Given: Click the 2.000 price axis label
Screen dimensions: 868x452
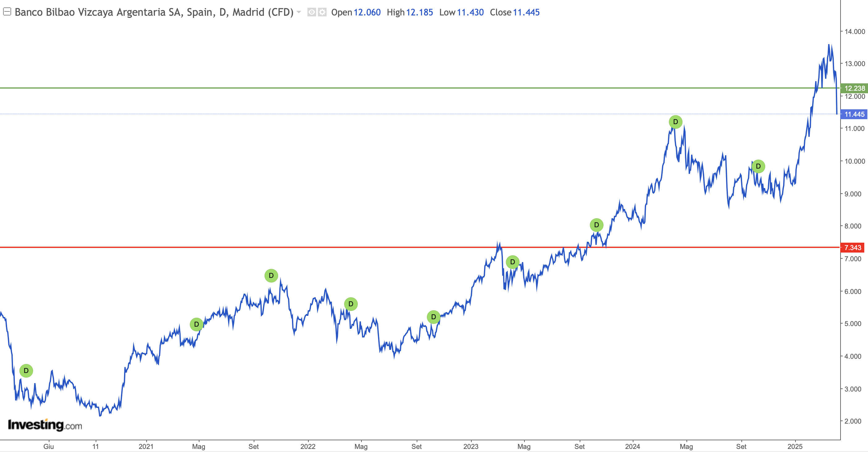Looking at the screenshot, I should tap(853, 421).
